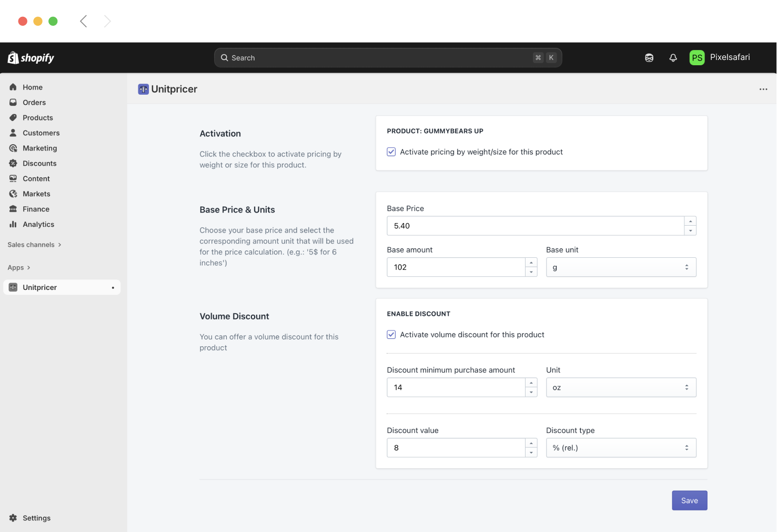The height and width of the screenshot is (532, 777).
Task: Select the Products icon in sidebar
Action: [x=13, y=117]
